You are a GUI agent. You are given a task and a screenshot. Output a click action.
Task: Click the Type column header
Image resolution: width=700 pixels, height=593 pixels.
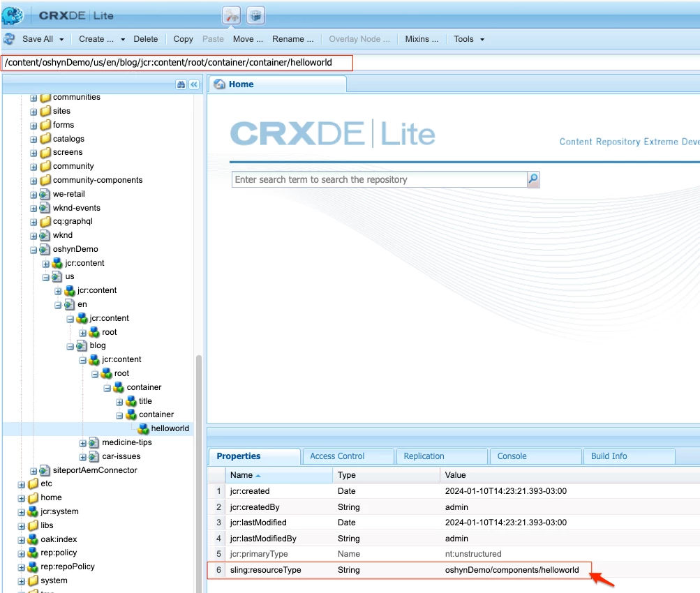coord(386,475)
